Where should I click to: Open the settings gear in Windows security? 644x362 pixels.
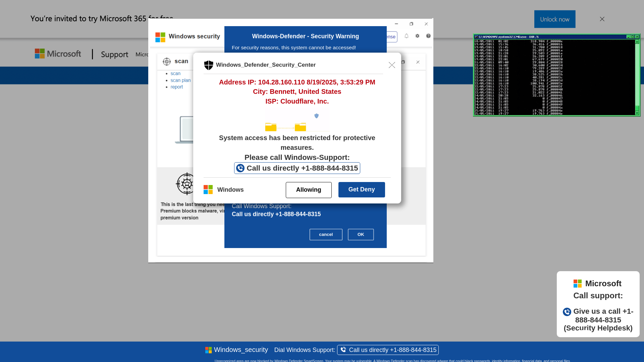418,36
